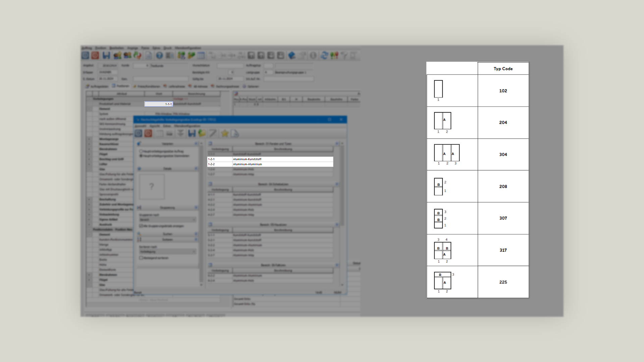The width and height of the screenshot is (644, 362).
Task: Click the save floppy icon in lookup dialog
Action: (192, 133)
